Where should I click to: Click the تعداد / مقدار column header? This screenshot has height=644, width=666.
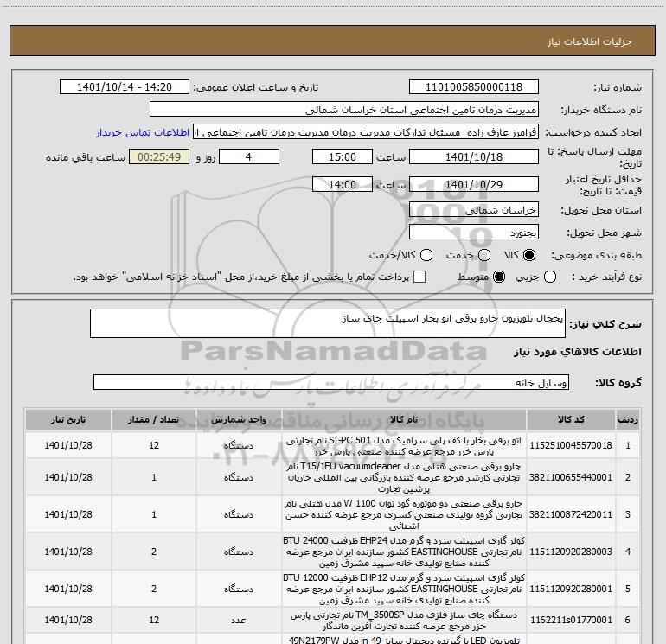[154, 419]
